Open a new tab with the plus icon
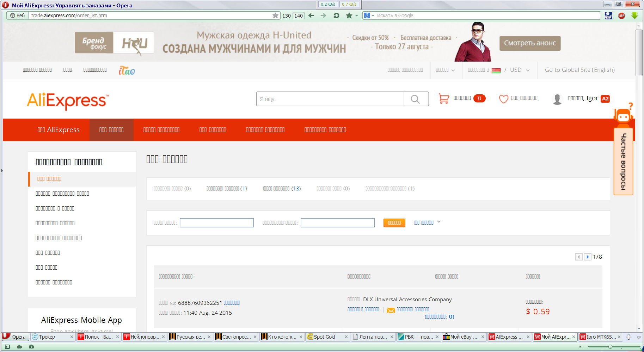The width and height of the screenshot is (644, 352). 628,337
